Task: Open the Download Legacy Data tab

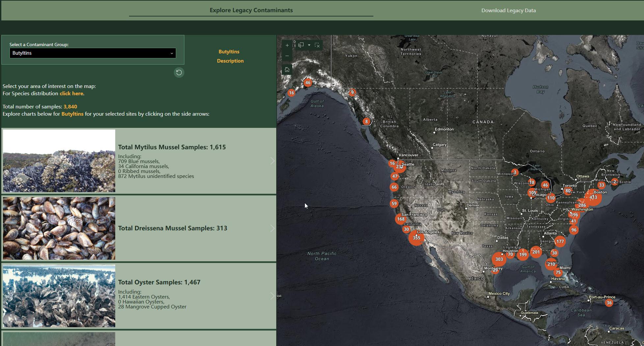Action: (508, 11)
